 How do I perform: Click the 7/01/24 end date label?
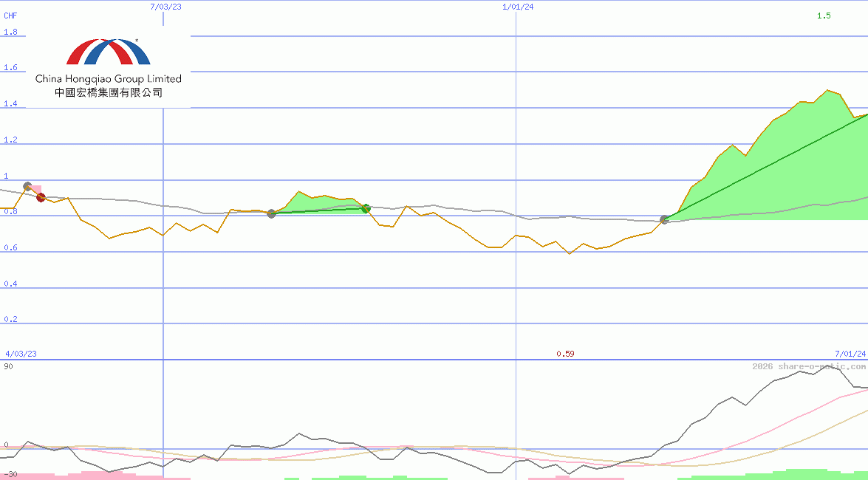pyautogui.click(x=850, y=354)
